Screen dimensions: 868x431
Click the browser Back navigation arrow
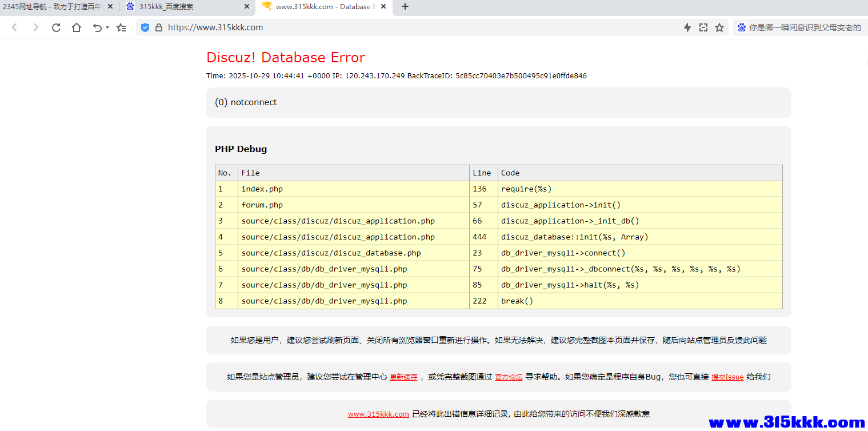point(14,27)
